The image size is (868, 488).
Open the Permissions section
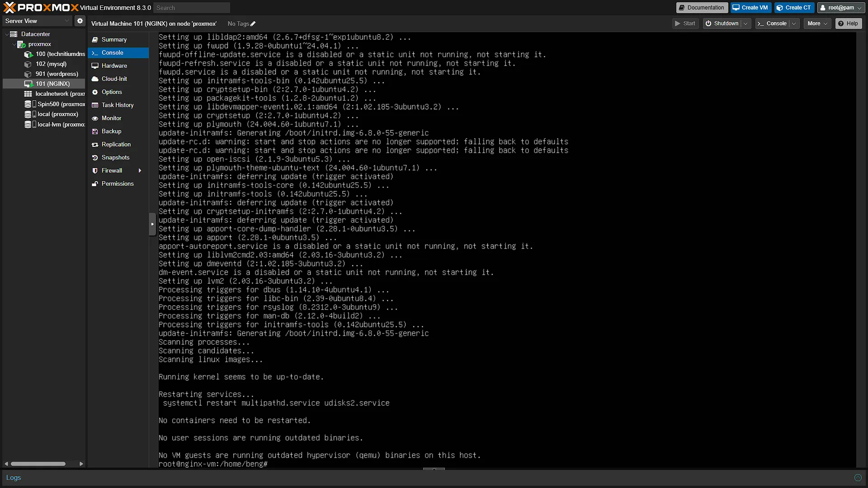118,183
